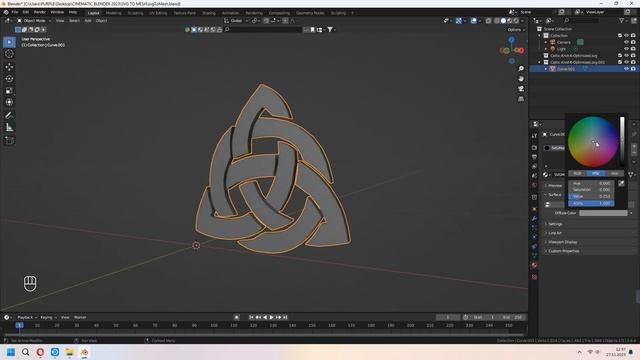Select the Move tool
Image resolution: width=640 pixels, height=360 pixels.
click(x=9, y=67)
